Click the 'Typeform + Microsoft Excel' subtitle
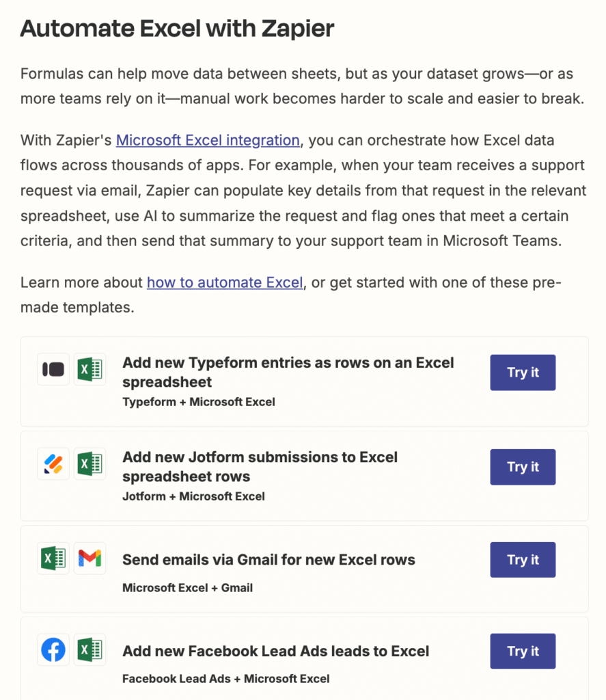The width and height of the screenshot is (606, 700). coord(199,402)
